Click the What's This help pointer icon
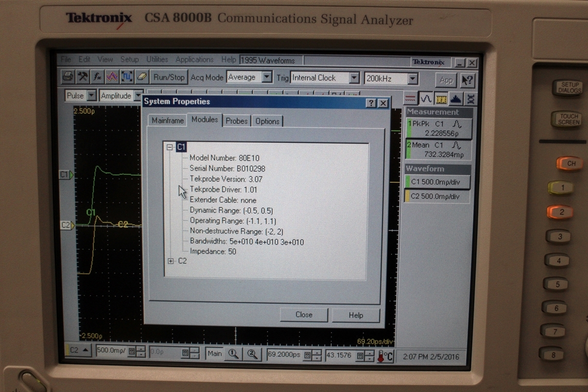Screen dimensions: 588x392 (467, 80)
